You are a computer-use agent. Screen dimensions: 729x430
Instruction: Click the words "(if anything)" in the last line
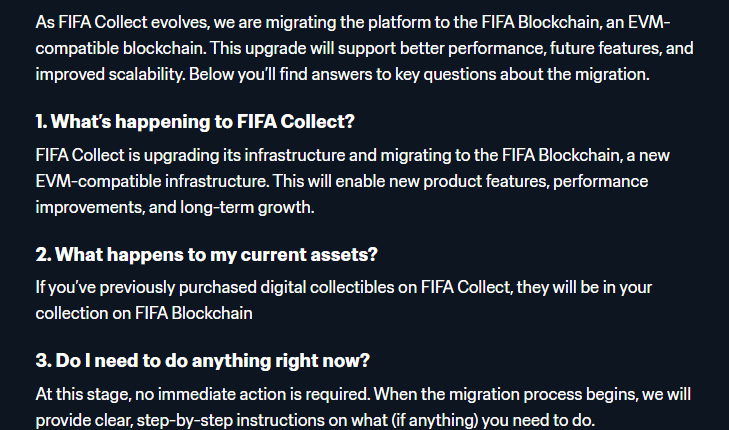pos(448,420)
